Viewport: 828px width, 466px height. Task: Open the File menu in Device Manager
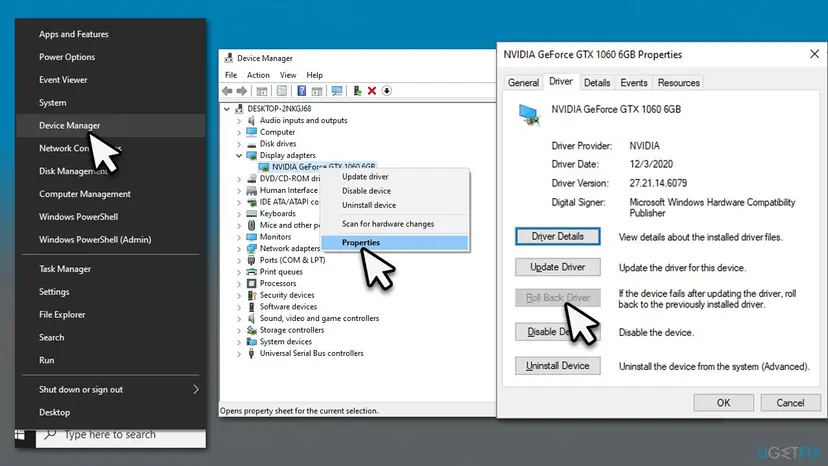[231, 75]
